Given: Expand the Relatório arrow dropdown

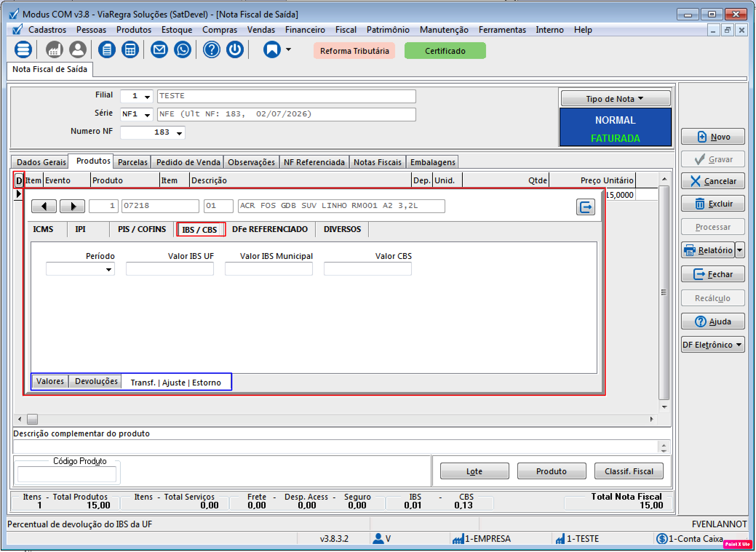Looking at the screenshot, I should pos(739,250).
